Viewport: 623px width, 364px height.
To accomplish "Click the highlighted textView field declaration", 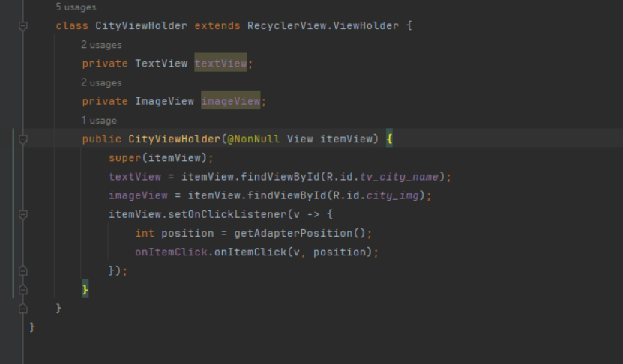I will (220, 64).
